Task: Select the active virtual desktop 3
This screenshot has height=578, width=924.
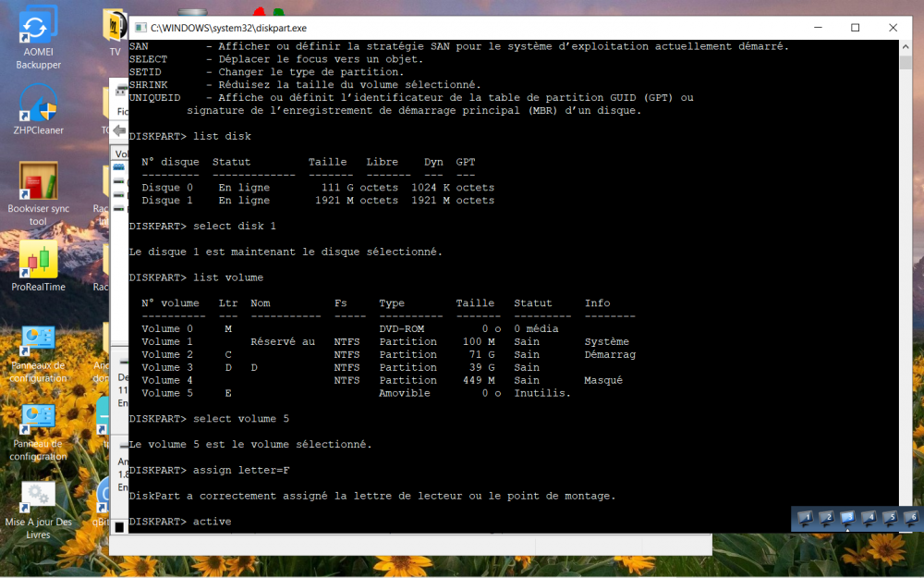Action: pos(847,519)
